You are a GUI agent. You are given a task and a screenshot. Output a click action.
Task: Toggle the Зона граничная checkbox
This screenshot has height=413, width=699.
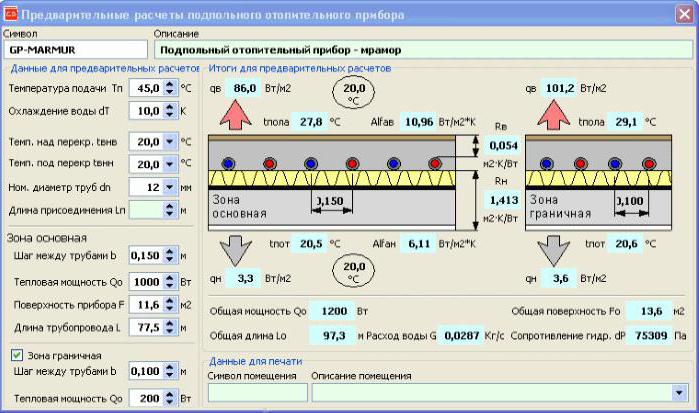pos(17,354)
